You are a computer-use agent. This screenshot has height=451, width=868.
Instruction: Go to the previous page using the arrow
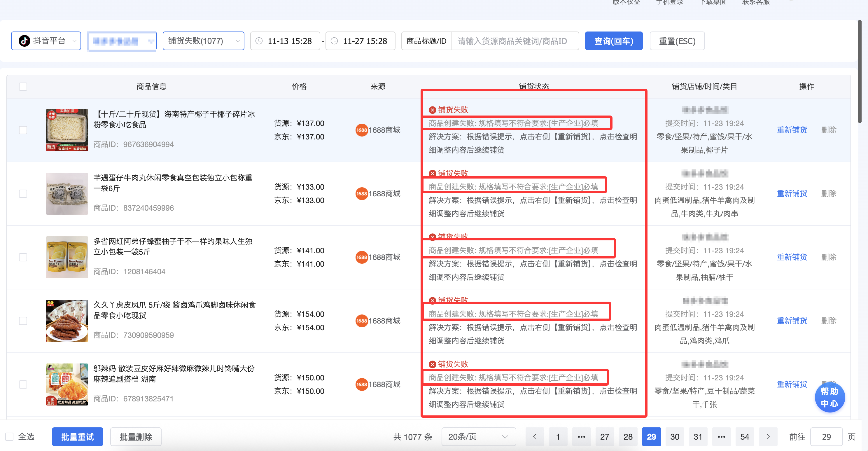click(534, 437)
